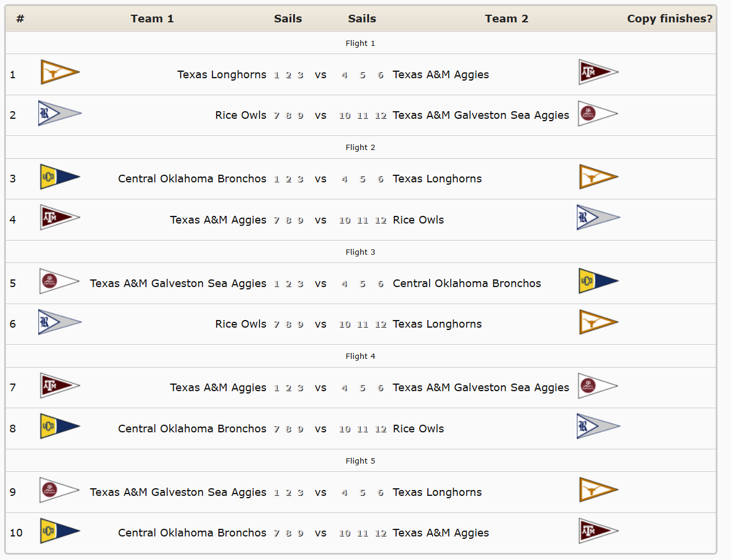Select Central Oklahoma Bronchos flag in race 3
The height and width of the screenshot is (560, 731).
59,177
